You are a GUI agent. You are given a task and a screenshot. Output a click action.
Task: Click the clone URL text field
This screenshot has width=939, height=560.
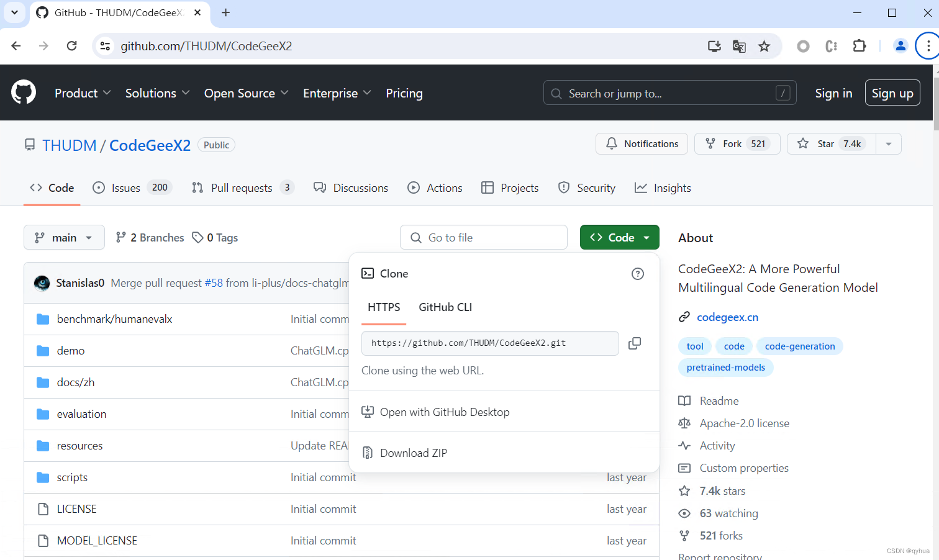pos(490,343)
